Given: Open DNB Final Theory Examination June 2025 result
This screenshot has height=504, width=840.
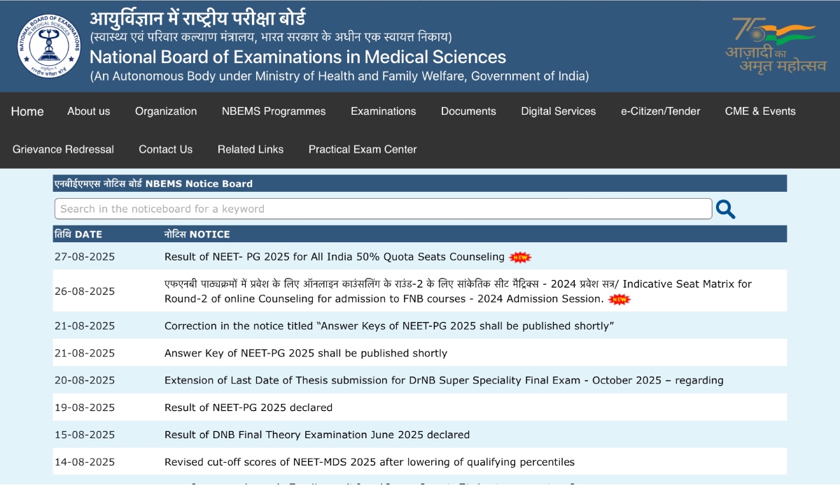Looking at the screenshot, I should pyautogui.click(x=317, y=435).
